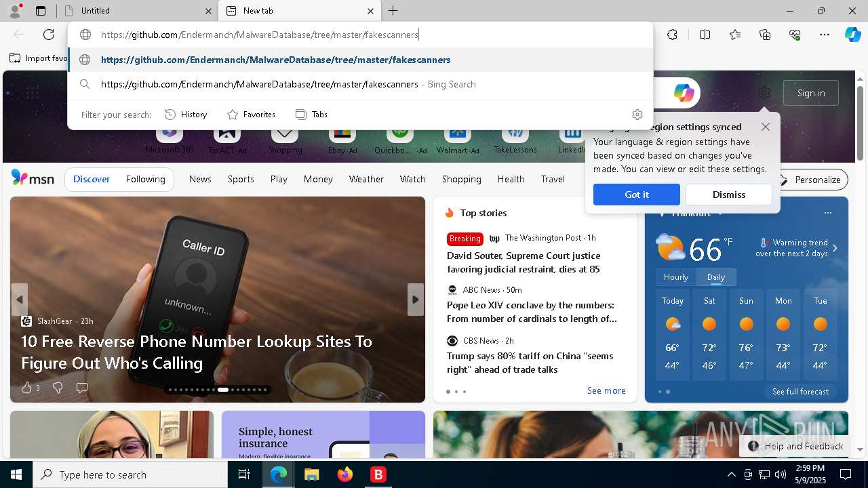Select the Following feed tab
Screen dimensions: 868x488
(x=146, y=180)
